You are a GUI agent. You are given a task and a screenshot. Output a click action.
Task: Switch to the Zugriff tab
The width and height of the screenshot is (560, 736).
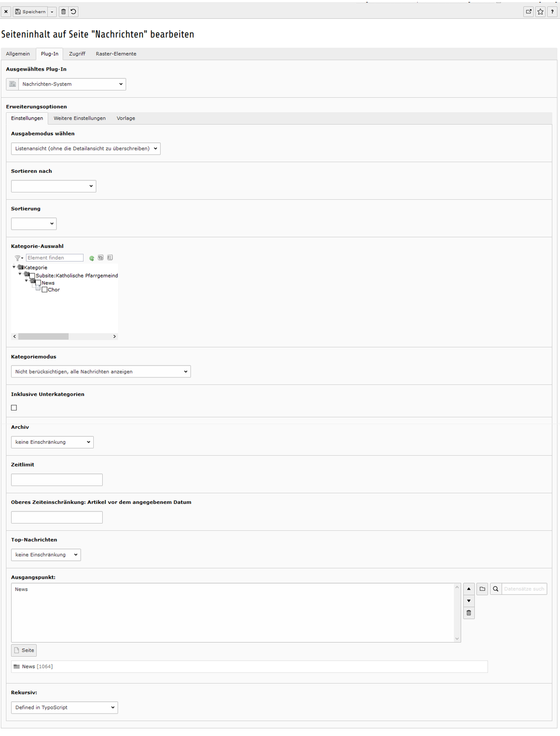click(x=77, y=54)
